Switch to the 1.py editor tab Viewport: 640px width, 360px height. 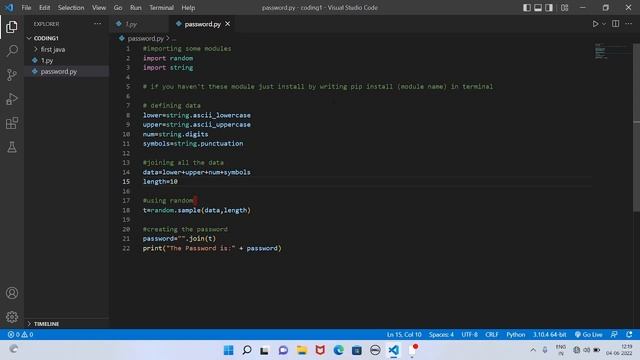coord(140,24)
